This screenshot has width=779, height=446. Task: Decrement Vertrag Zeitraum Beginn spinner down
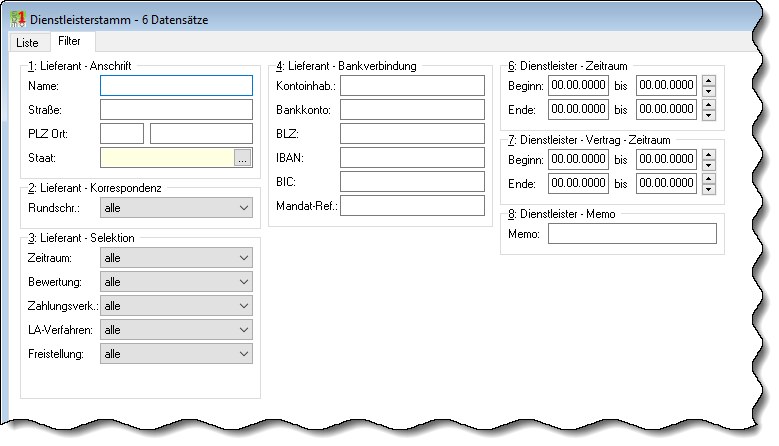pyautogui.click(x=709, y=165)
